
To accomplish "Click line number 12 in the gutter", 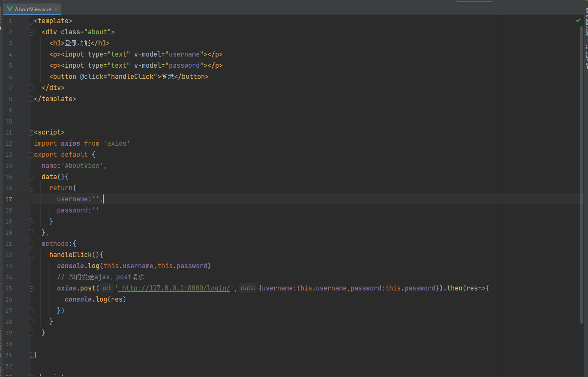I will coord(9,144).
